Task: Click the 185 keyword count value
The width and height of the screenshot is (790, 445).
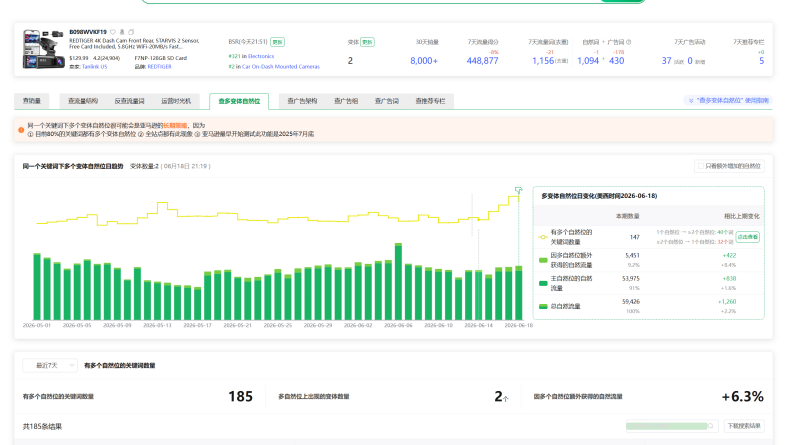Action: click(x=240, y=397)
